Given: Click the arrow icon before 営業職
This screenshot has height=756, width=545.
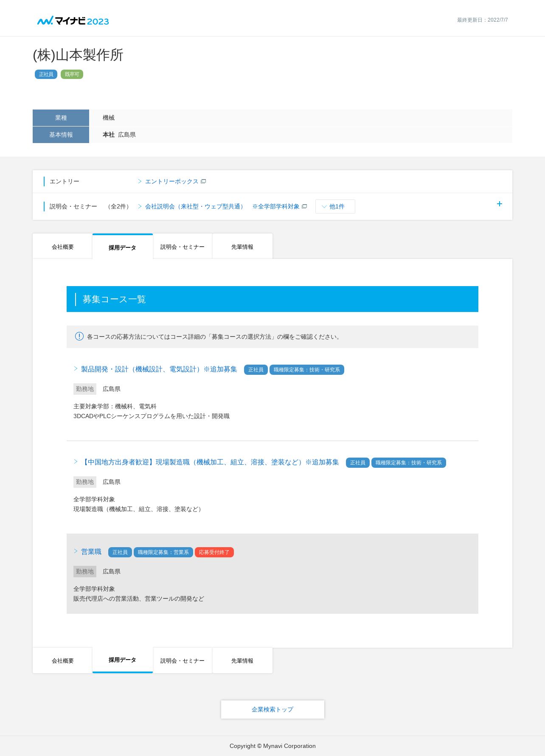Looking at the screenshot, I should click(x=76, y=551).
